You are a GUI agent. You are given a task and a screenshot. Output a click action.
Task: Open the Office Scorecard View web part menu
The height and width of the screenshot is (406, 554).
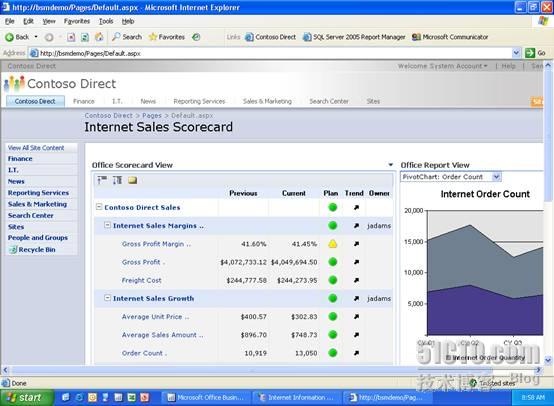(390, 165)
